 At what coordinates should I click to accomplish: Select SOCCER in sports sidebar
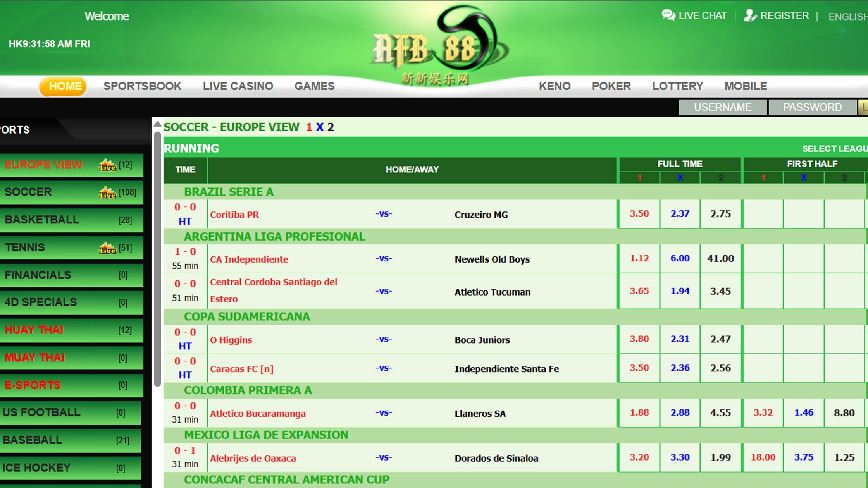71,192
